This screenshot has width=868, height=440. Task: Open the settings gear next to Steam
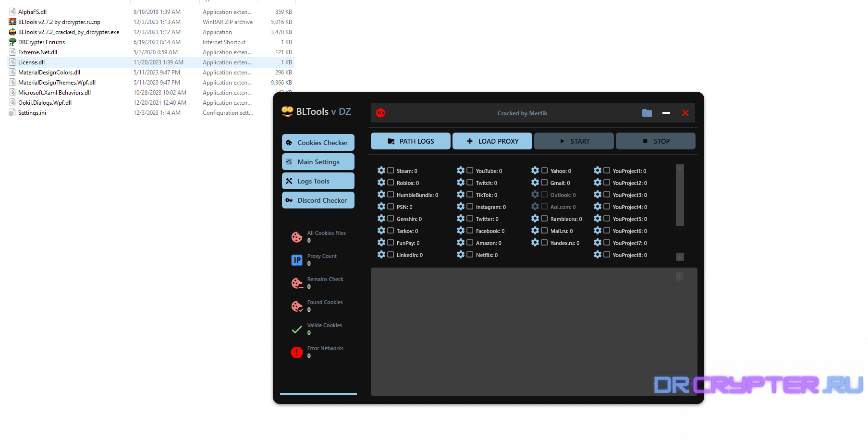381,171
